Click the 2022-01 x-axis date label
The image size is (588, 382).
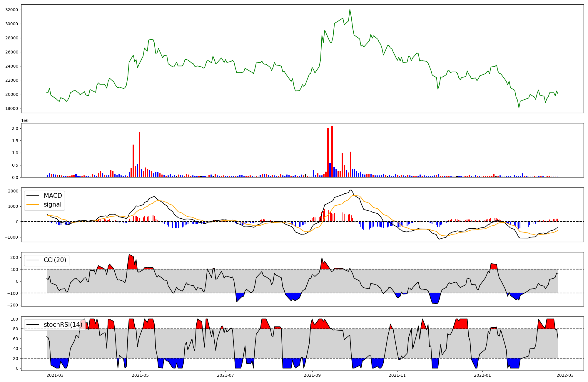click(483, 375)
